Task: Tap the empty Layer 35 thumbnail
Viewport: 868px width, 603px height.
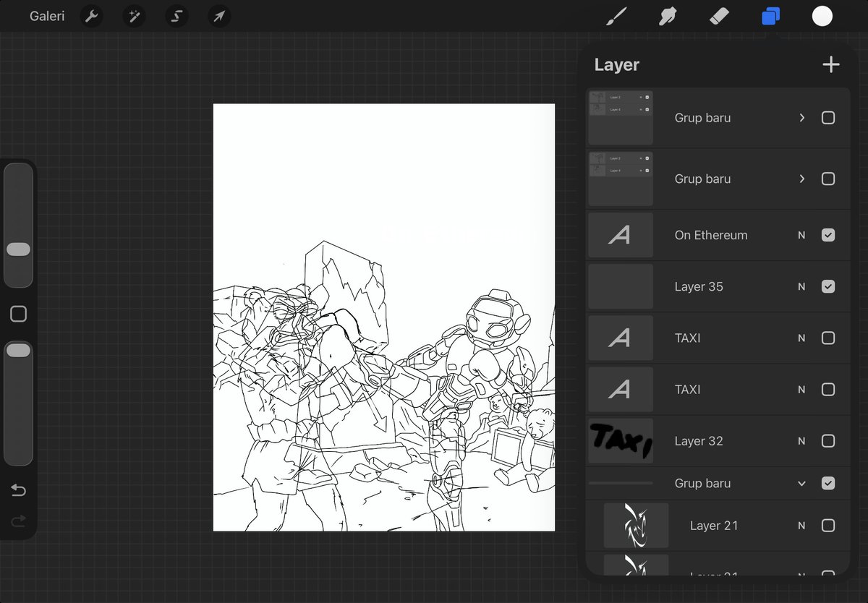Action: (x=621, y=286)
